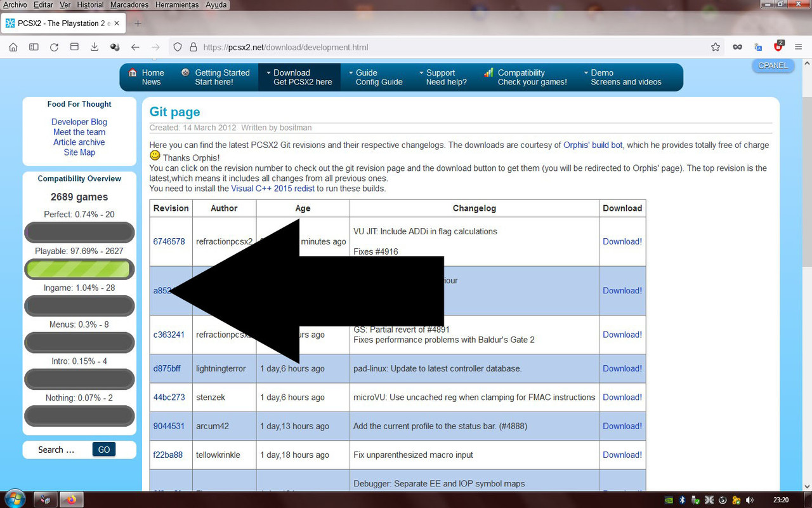The image size is (812, 508).
Task: Expand the Download nav dropdown
Action: [299, 77]
